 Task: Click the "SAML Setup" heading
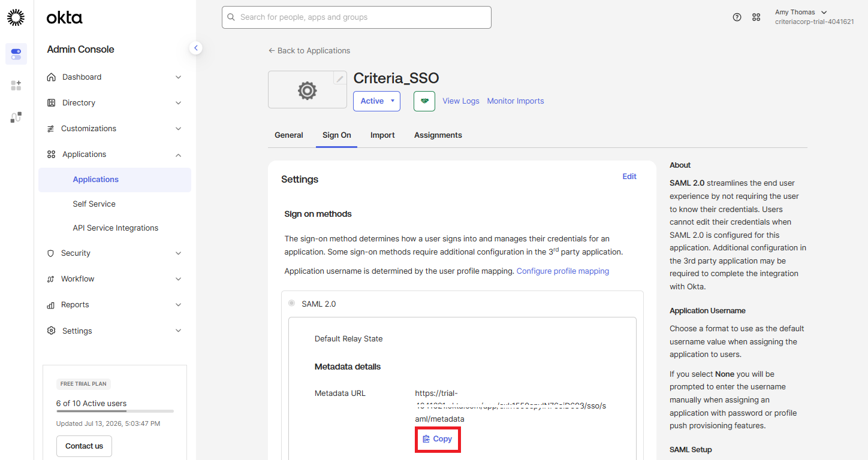tap(691, 450)
